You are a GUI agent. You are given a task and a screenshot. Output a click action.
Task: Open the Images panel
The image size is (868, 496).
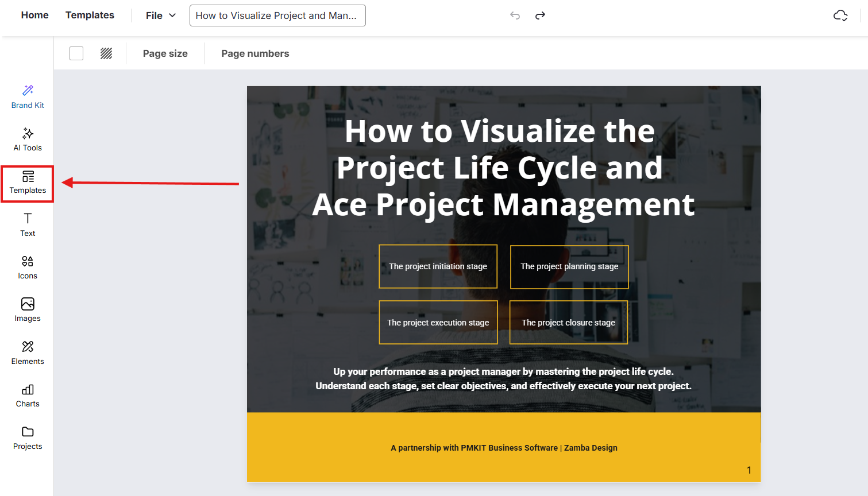[x=28, y=310]
